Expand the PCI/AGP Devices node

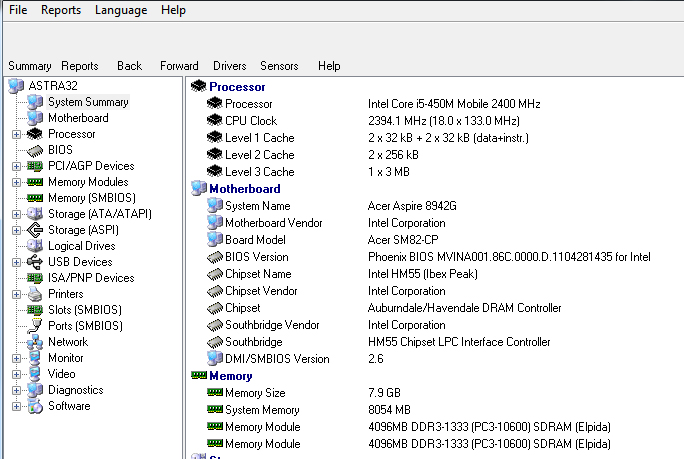pos(16,166)
